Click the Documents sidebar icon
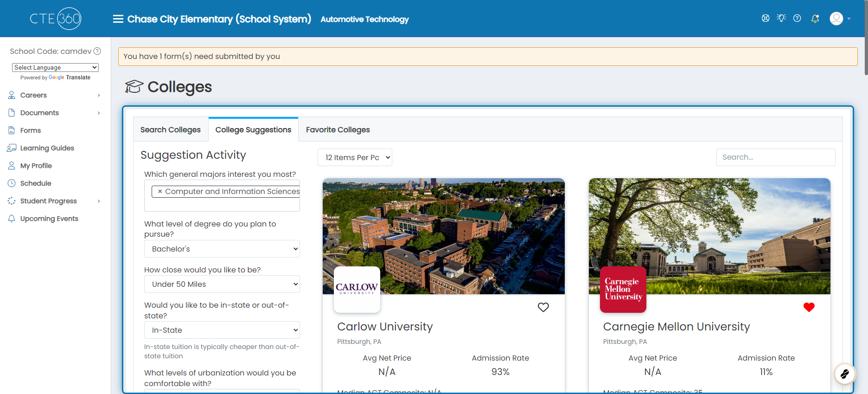 click(x=12, y=113)
